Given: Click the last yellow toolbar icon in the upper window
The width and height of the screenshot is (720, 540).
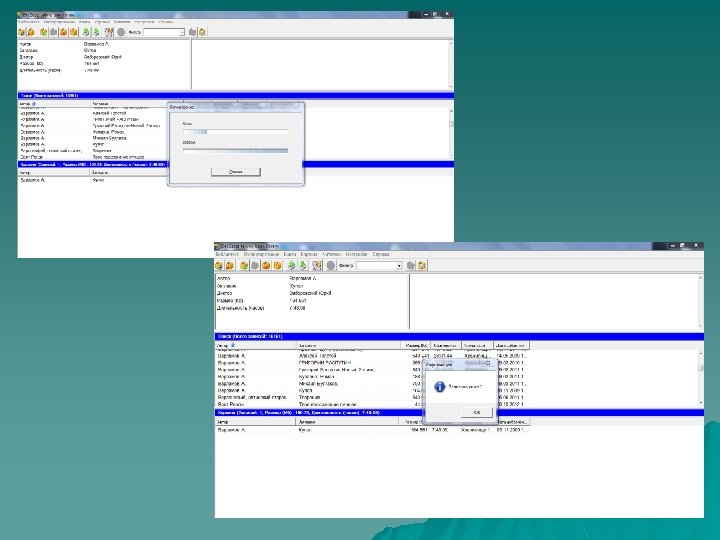Looking at the screenshot, I should (202, 32).
